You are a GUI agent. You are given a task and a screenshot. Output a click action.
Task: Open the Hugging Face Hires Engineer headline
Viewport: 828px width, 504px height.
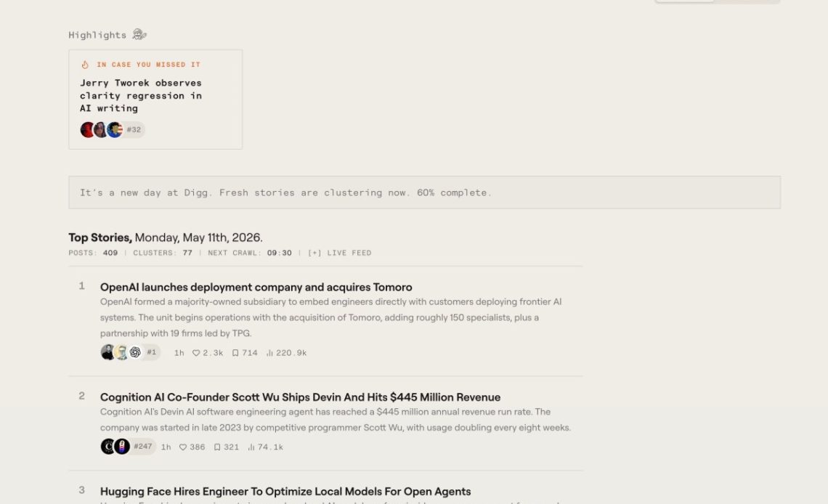[285, 492]
